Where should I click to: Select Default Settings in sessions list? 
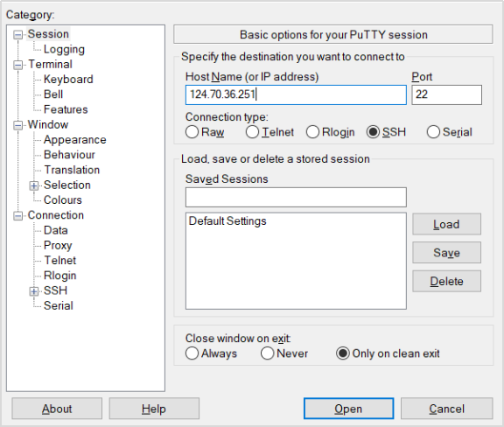pyautogui.click(x=227, y=221)
